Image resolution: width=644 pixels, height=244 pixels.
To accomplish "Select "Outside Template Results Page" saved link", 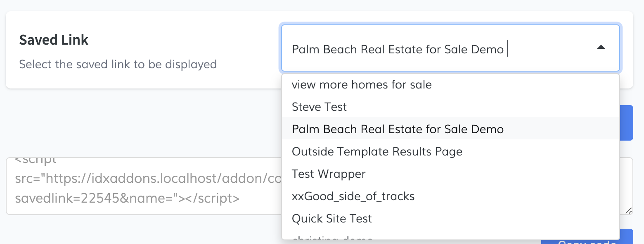I will (377, 152).
